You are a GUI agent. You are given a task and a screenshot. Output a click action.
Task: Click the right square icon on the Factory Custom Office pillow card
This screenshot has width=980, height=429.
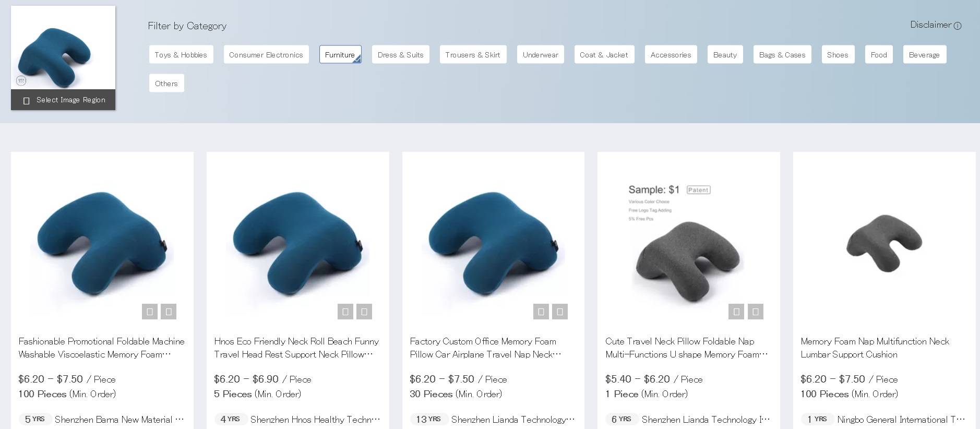point(560,312)
